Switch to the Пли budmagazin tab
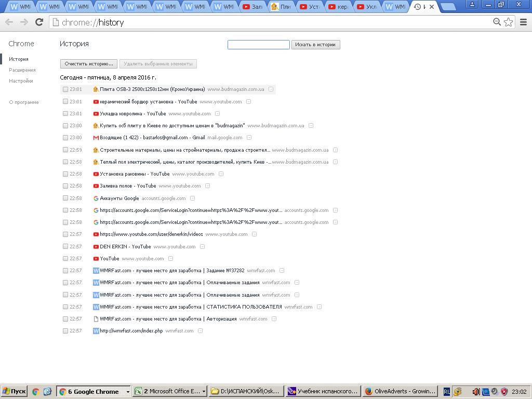Screen dimensions: 532x399 tap(282, 7)
